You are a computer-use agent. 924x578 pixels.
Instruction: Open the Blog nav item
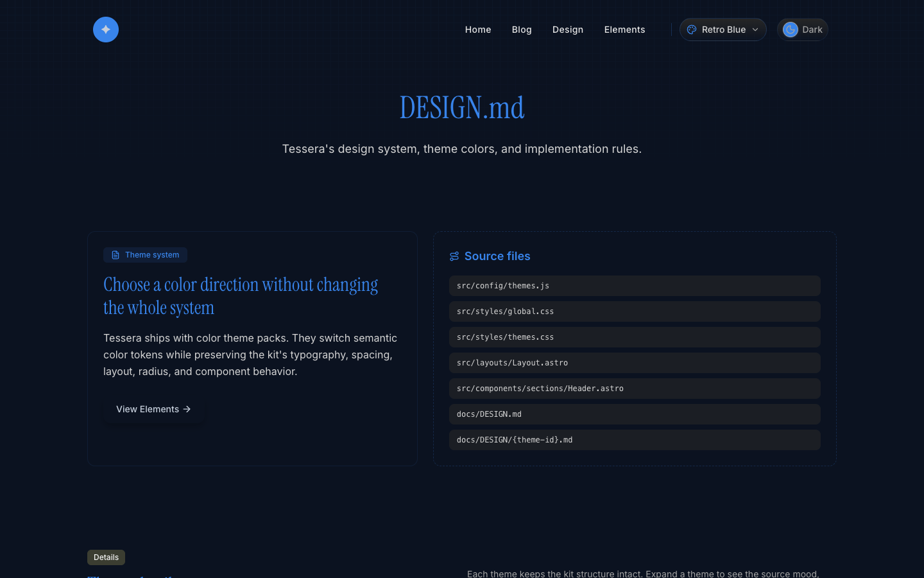[x=522, y=30]
